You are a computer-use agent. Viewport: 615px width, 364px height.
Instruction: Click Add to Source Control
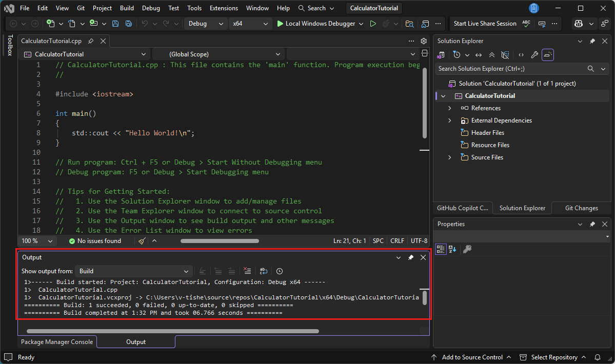pyautogui.click(x=471, y=357)
